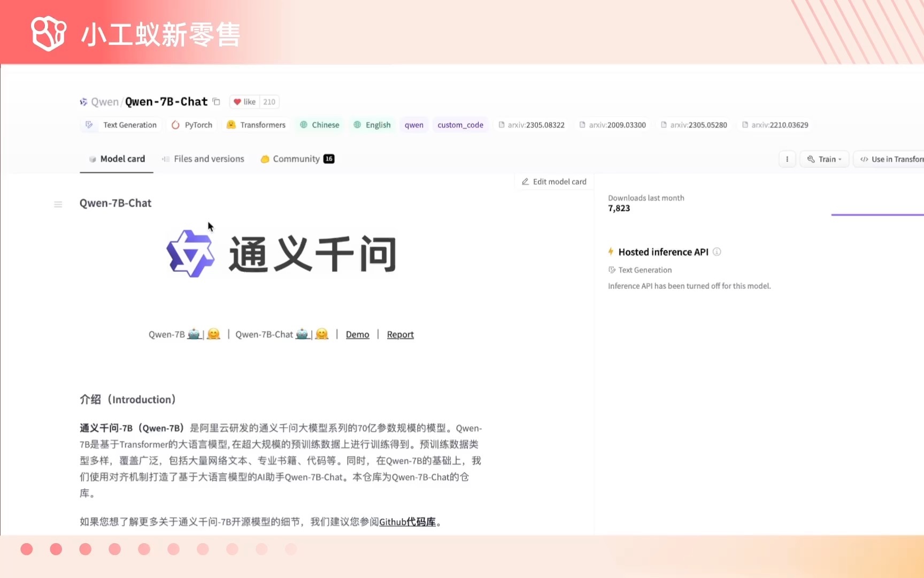924x578 pixels.
Task: Click the downloads last month chart line
Action: point(877,215)
